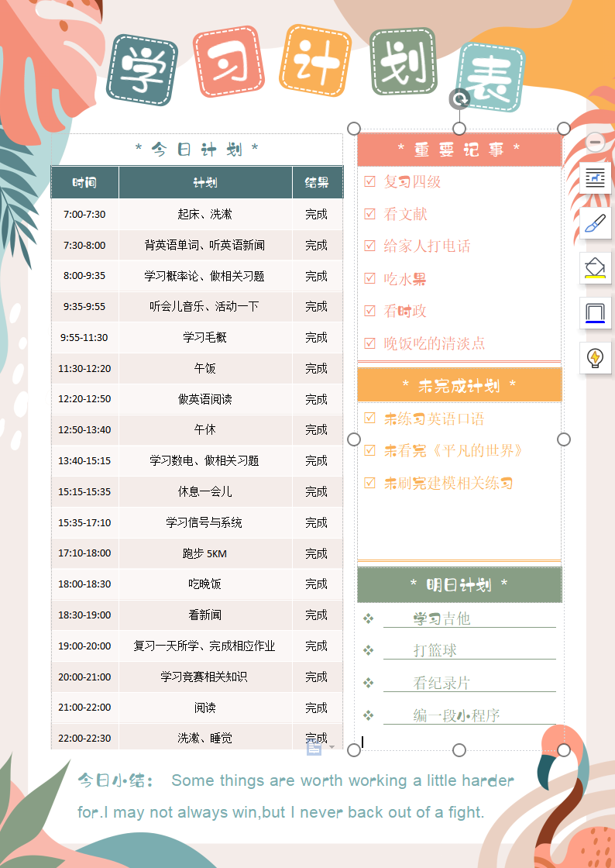Click the rotation handle above the text box
This screenshot has height=868, width=615.
coord(459,98)
